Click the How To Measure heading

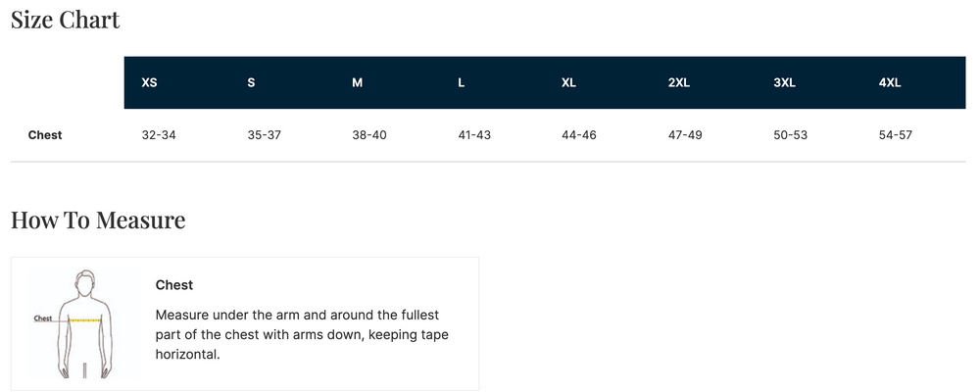(98, 220)
